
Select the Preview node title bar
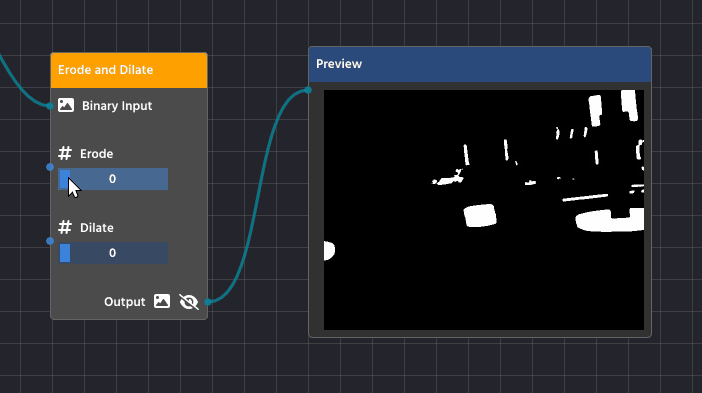click(x=480, y=64)
